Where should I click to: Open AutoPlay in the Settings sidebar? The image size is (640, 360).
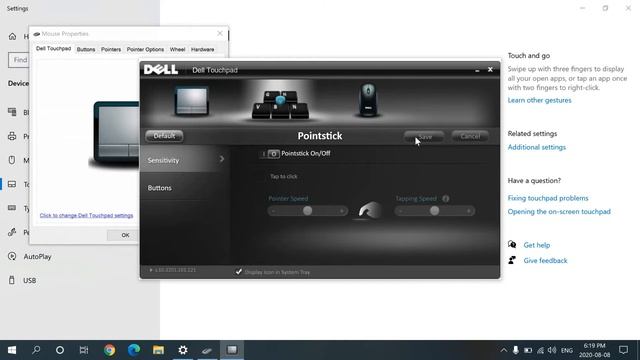pos(37,257)
